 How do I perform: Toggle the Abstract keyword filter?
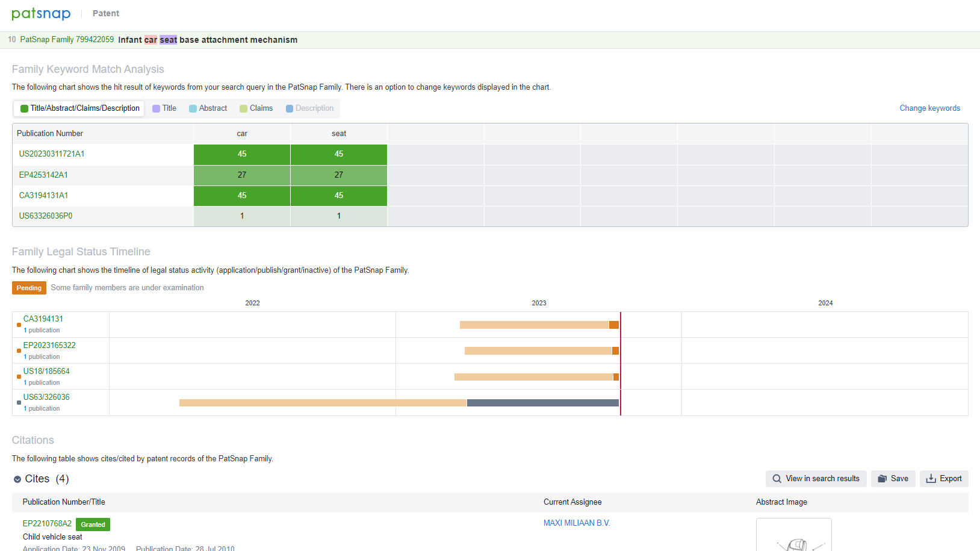[x=208, y=108]
